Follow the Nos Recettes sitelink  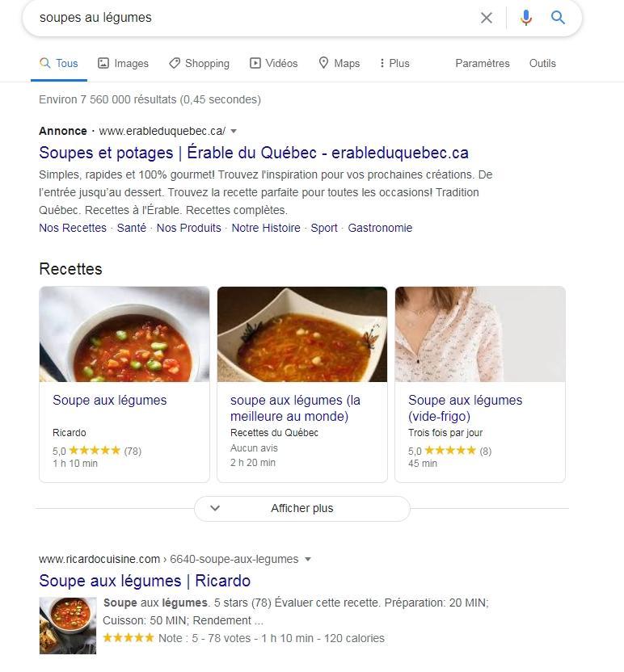click(73, 228)
